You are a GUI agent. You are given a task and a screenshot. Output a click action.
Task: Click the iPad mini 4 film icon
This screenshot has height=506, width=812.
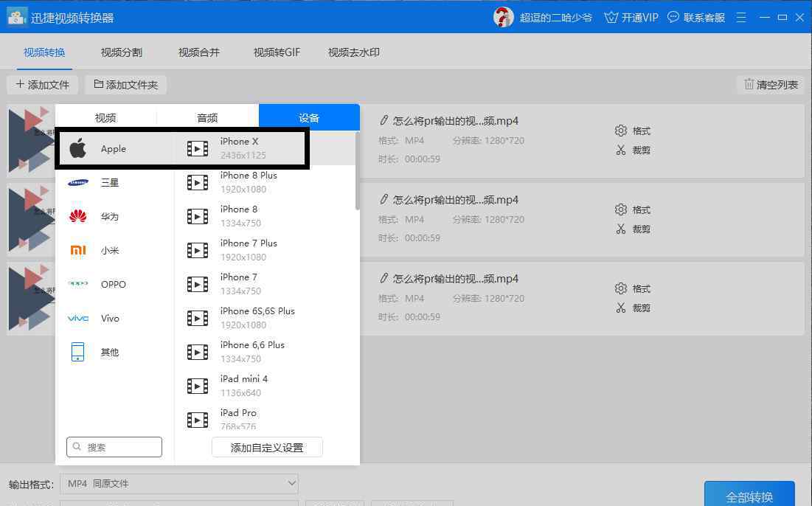[198, 386]
